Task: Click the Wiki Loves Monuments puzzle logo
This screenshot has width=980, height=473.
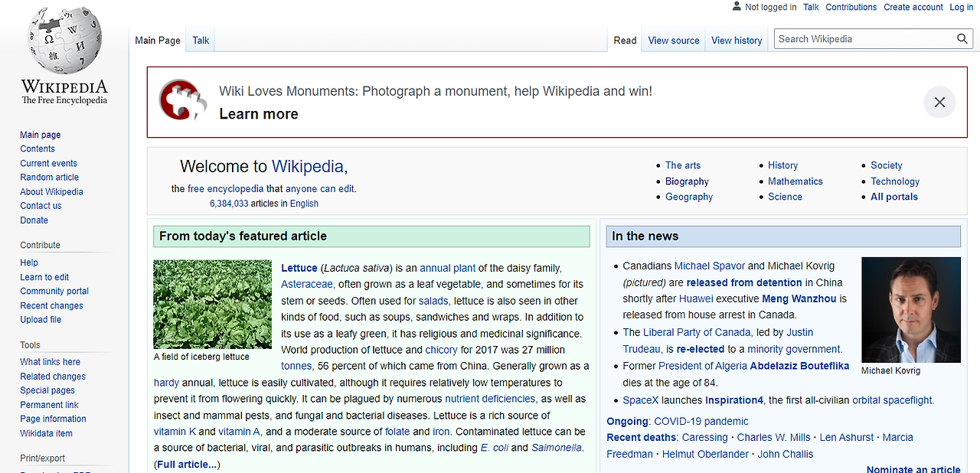Action: click(183, 99)
